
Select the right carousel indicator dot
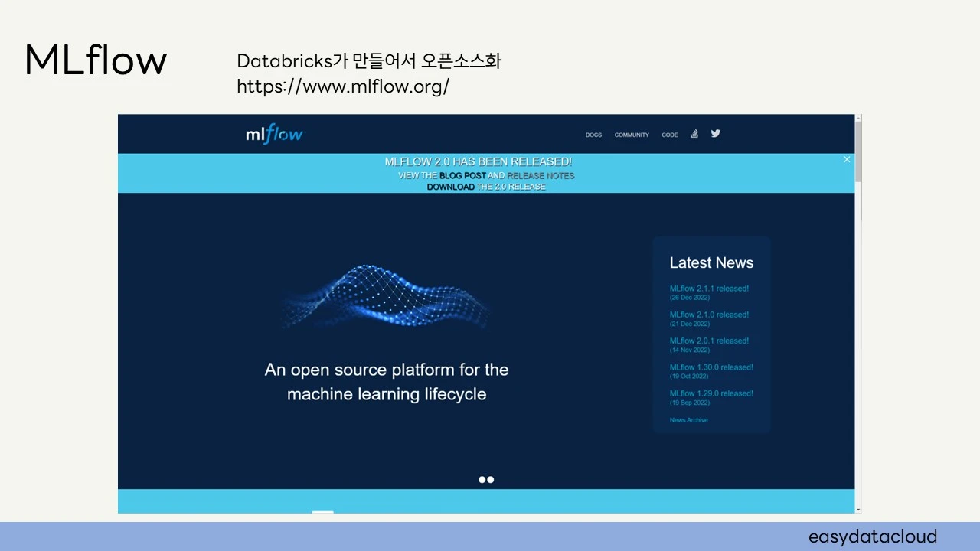(490, 480)
